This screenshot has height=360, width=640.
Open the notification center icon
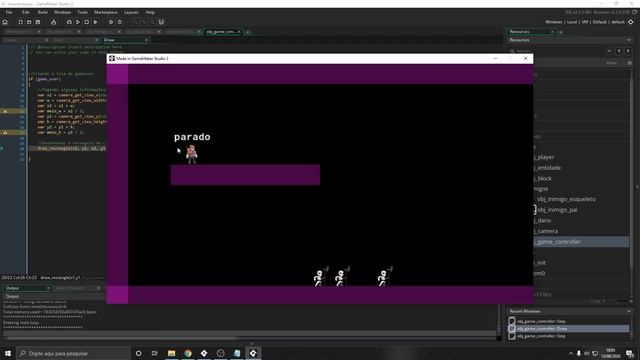click(x=630, y=353)
